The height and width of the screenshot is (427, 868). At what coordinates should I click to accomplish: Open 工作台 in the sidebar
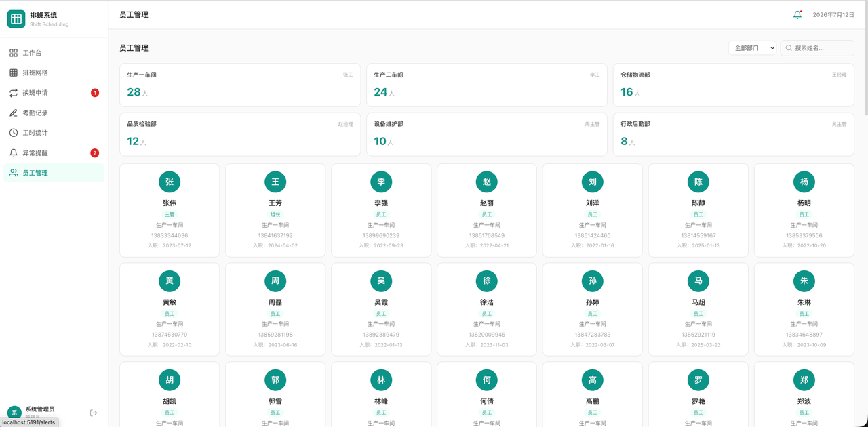(x=54, y=53)
